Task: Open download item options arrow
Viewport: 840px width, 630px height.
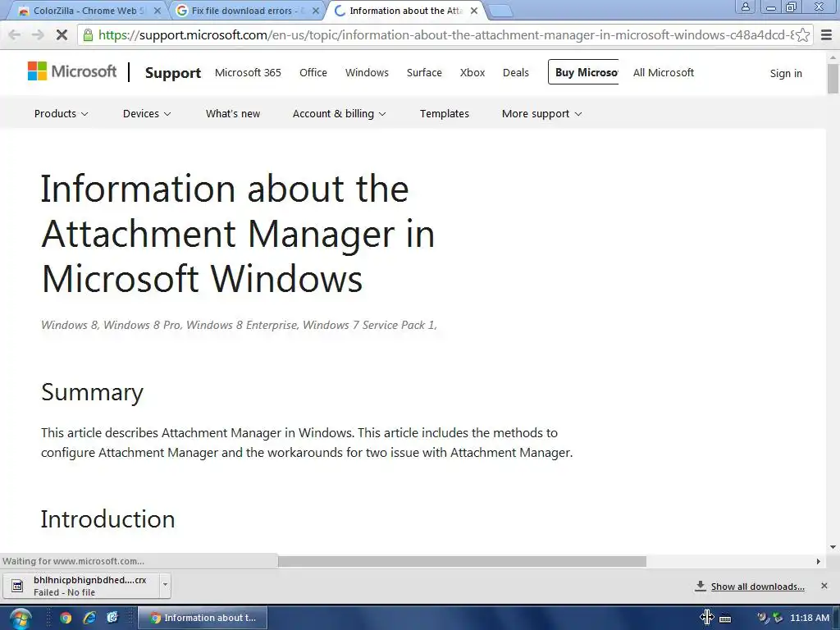Action: point(165,585)
